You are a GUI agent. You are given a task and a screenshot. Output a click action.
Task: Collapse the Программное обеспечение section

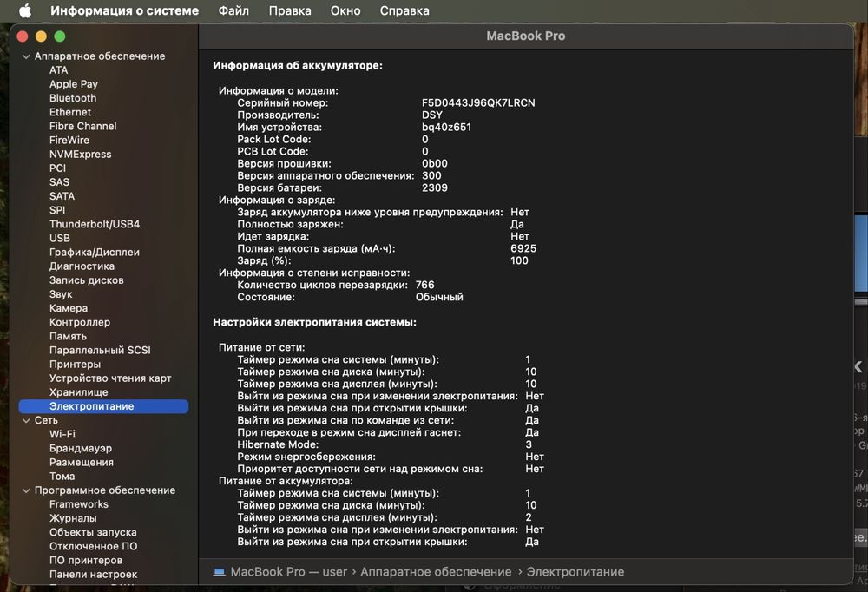26,490
